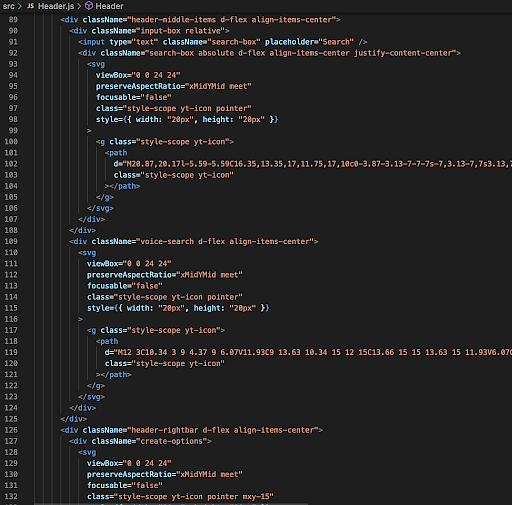Click the JS file icon in breadcrumbs

point(31,6)
